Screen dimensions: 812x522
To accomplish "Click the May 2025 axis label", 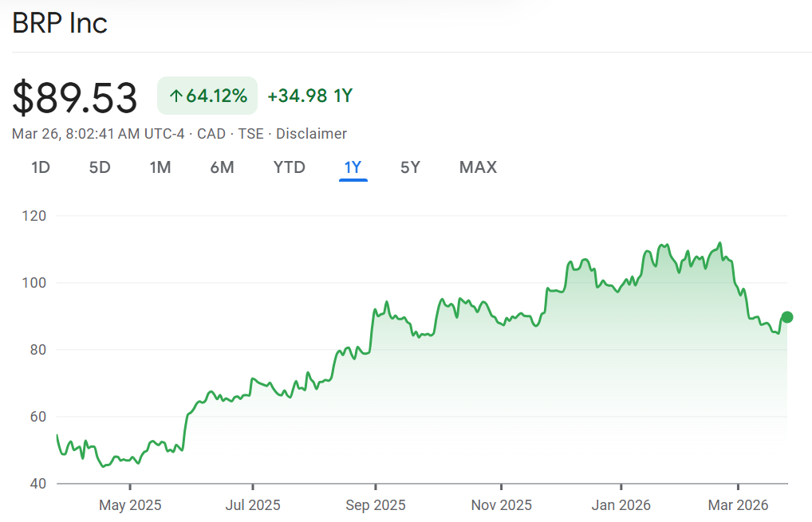I will coord(130,505).
